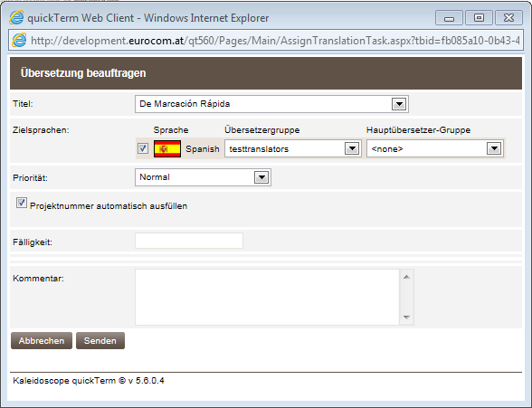Open the Übersetzergruppe testtranslators dropdown
Image resolution: width=532 pixels, height=408 pixels.
click(x=293, y=148)
